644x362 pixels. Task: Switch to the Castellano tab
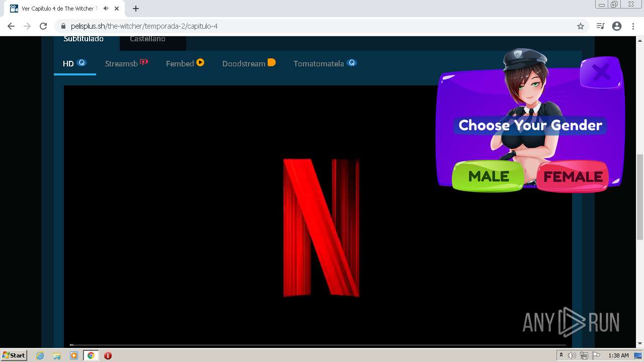tap(147, 40)
